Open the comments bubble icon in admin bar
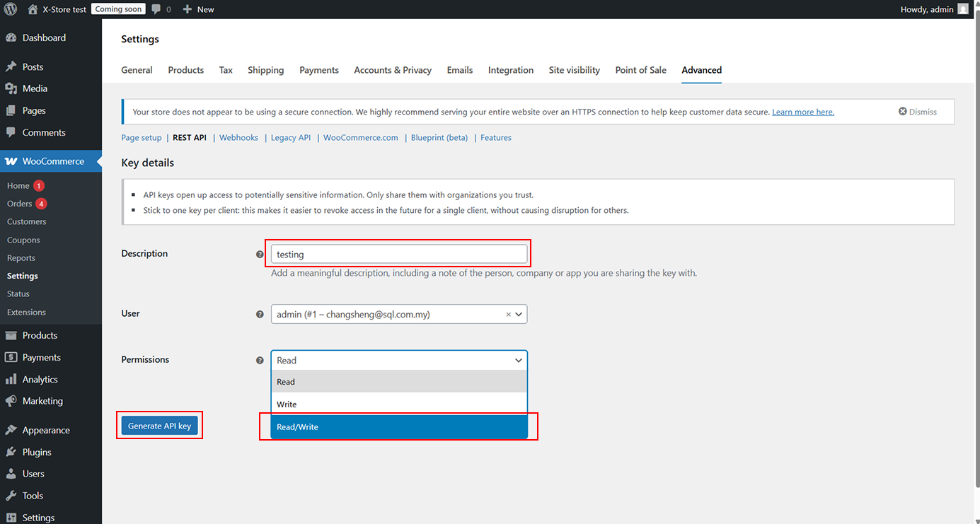 pyautogui.click(x=156, y=9)
